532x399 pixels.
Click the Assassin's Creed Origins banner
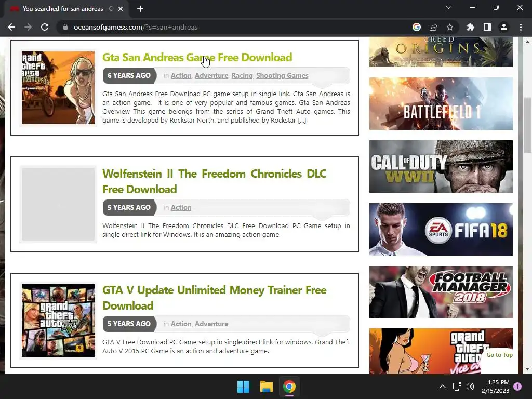coord(441,52)
